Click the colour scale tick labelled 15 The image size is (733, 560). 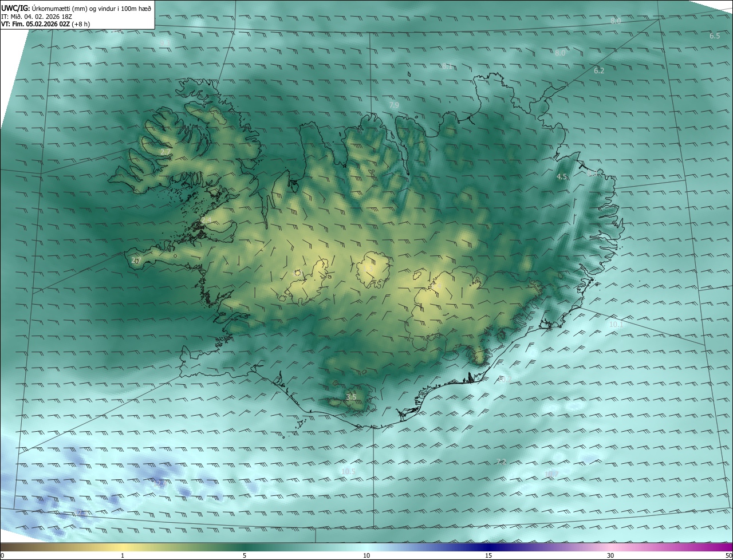click(x=488, y=555)
